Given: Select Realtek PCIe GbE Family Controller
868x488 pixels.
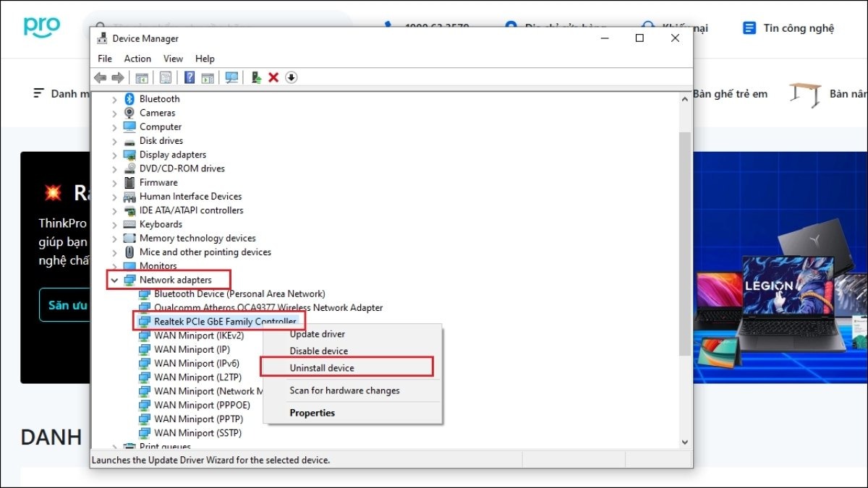Looking at the screenshot, I should 225,322.
